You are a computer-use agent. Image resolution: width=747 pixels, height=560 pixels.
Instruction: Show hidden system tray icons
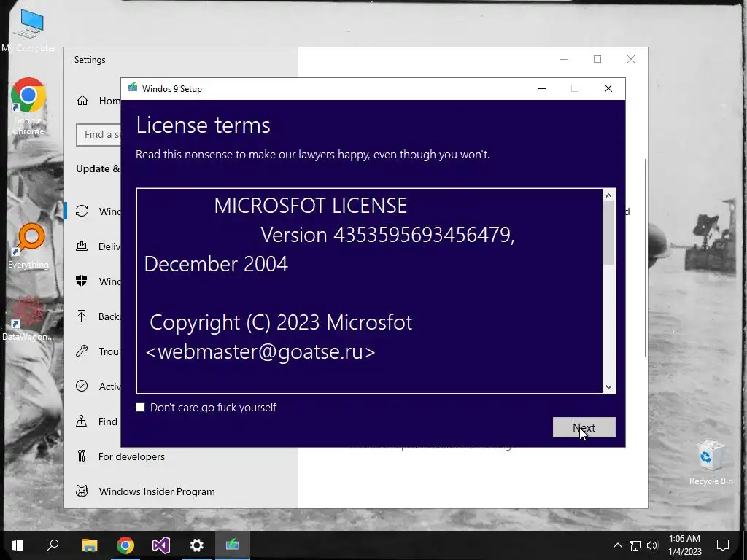click(x=617, y=545)
